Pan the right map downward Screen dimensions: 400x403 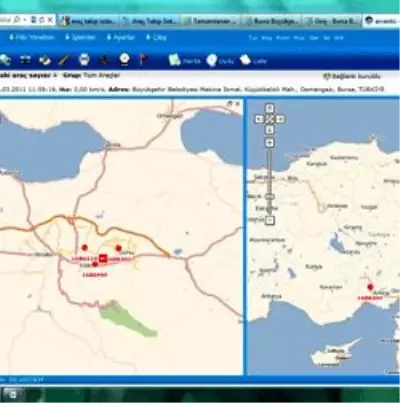click(270, 130)
